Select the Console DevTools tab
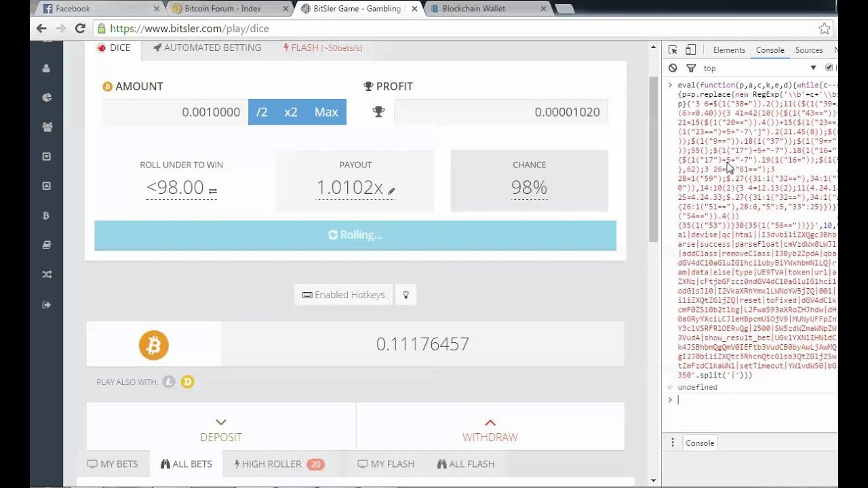The height and width of the screenshot is (488, 868). pyautogui.click(x=770, y=50)
